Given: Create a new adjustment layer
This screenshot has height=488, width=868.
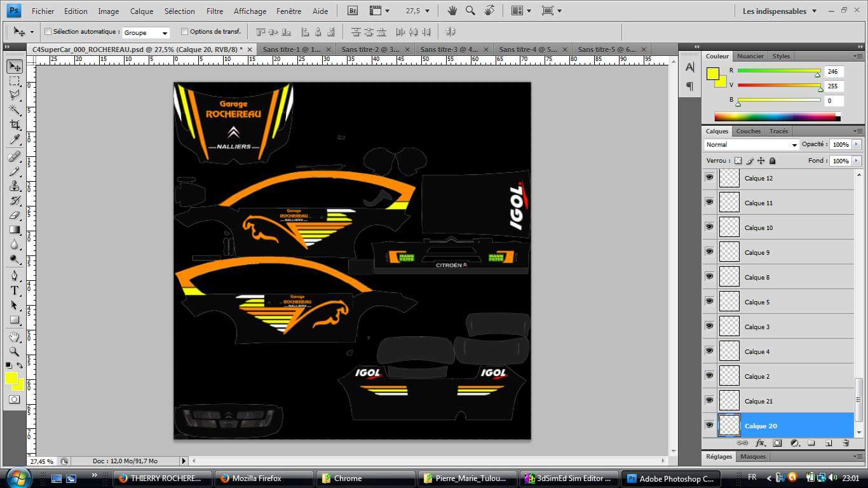Looking at the screenshot, I should (x=794, y=443).
